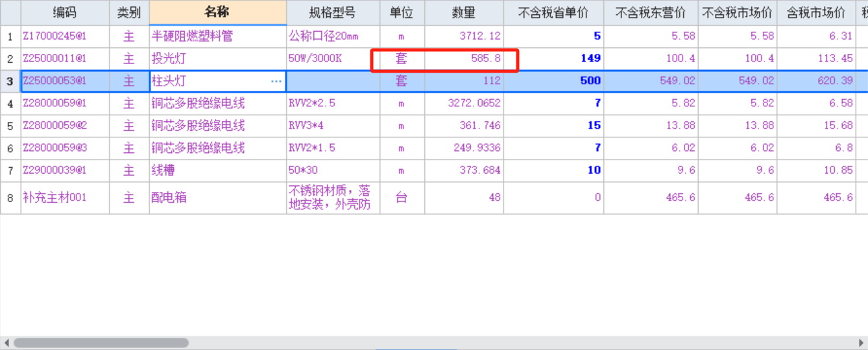Select row number 5 header
The height and width of the screenshot is (350, 868).
[x=10, y=126]
